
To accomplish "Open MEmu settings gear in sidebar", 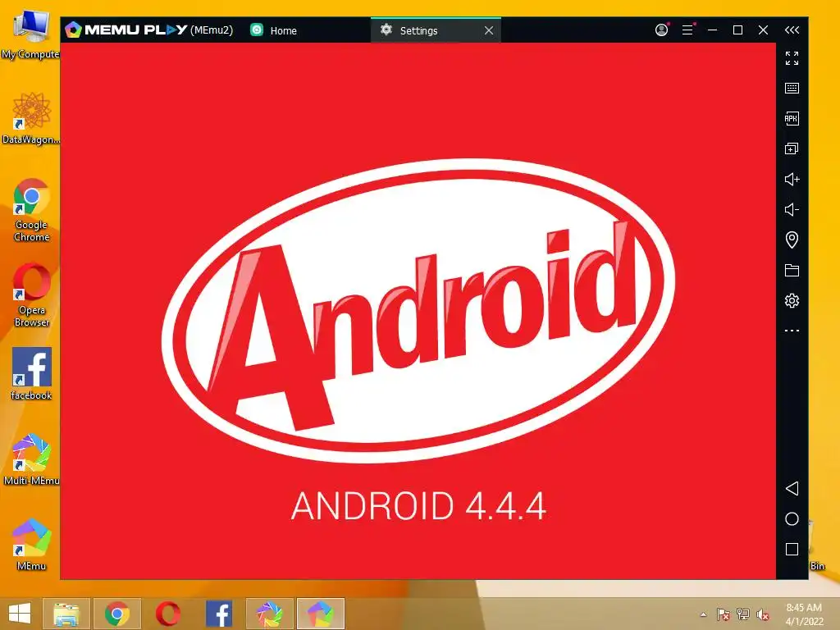I will (792, 300).
